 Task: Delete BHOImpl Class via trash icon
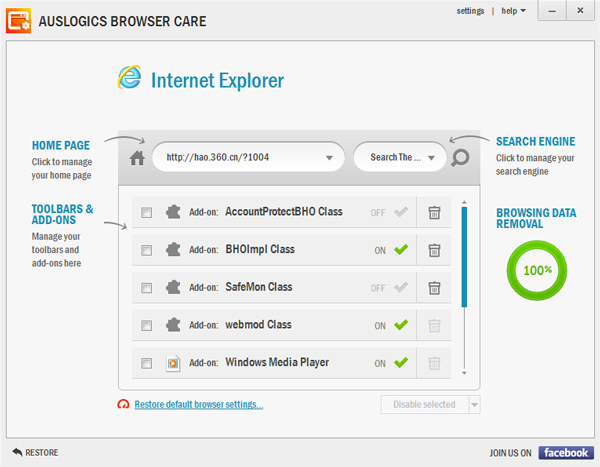(434, 250)
